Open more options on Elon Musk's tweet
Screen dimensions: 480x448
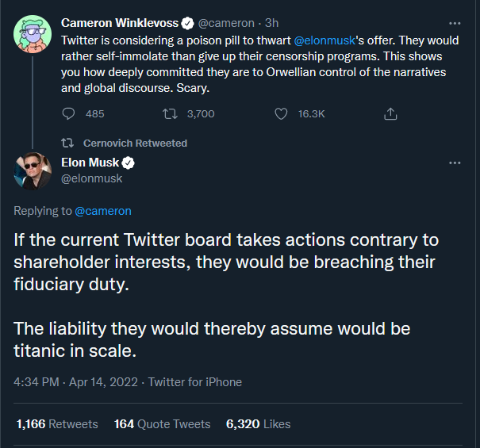(455, 163)
